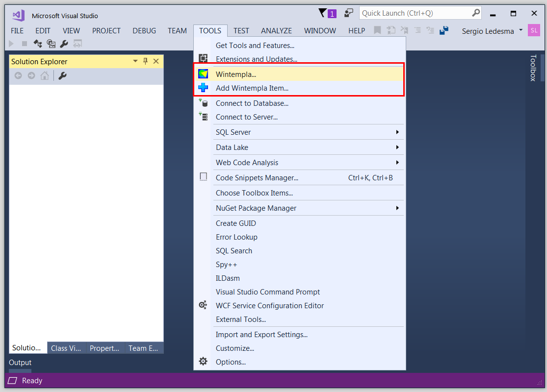Open the Output panel tab
The width and height of the screenshot is (547, 392).
point(20,363)
